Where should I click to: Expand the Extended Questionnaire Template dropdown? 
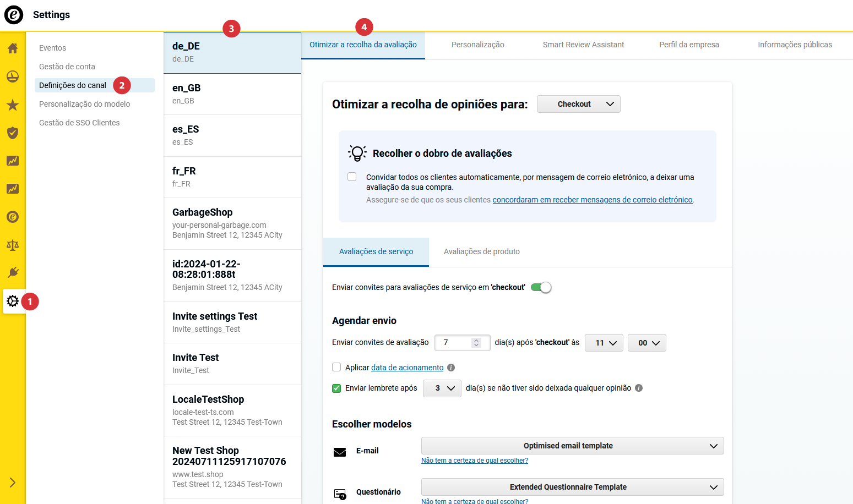572,487
